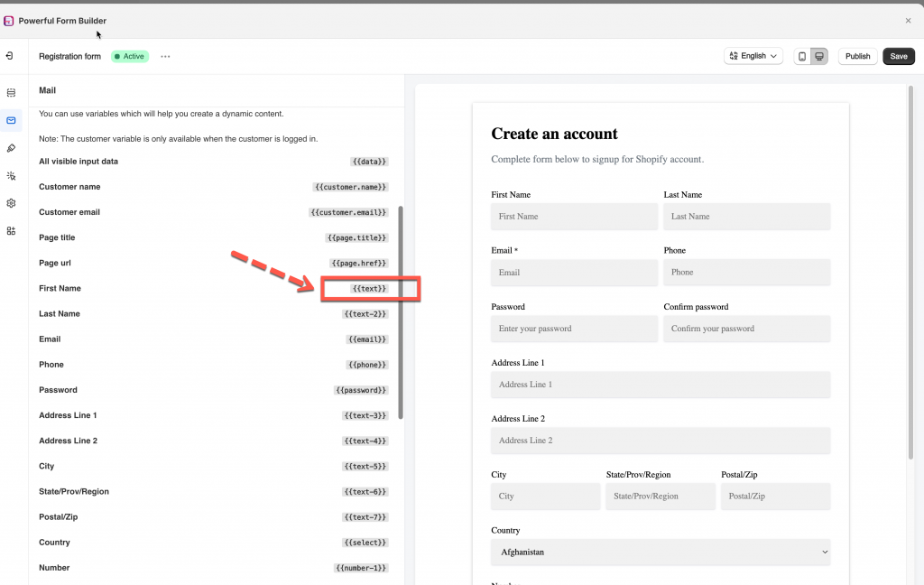Click the cursor-click sidebar icon
Viewport: 924px width, 585px height.
tap(11, 176)
